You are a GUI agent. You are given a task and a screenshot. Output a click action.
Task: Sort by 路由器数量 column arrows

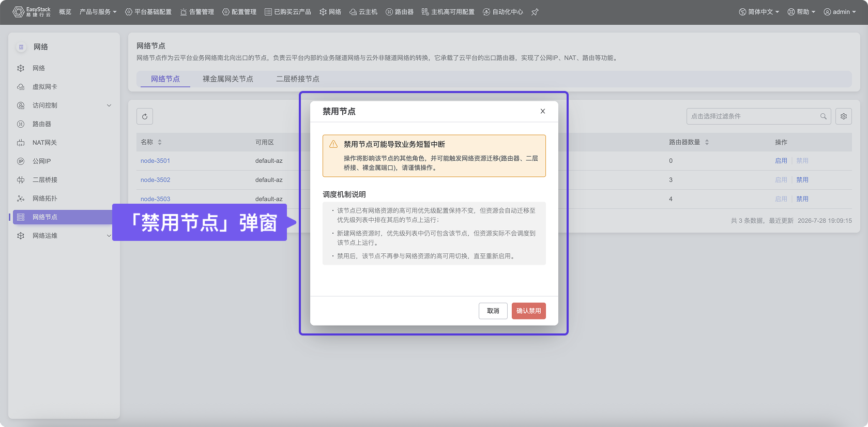707,142
